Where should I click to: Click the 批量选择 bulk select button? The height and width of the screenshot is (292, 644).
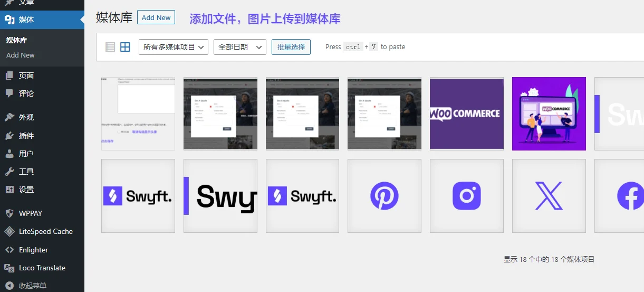[x=291, y=47]
